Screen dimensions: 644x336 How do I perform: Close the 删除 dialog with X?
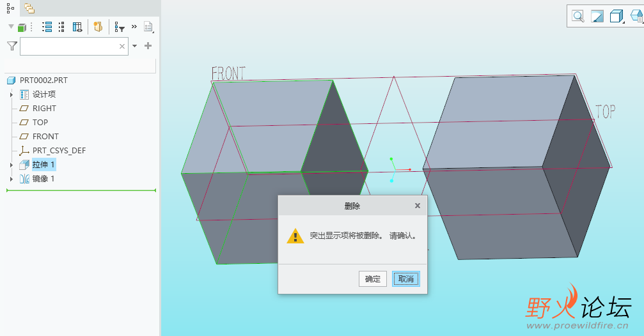(x=417, y=206)
